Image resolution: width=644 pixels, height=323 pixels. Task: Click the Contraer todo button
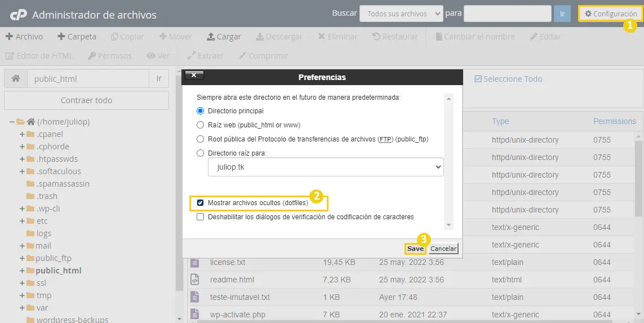pyautogui.click(x=86, y=100)
